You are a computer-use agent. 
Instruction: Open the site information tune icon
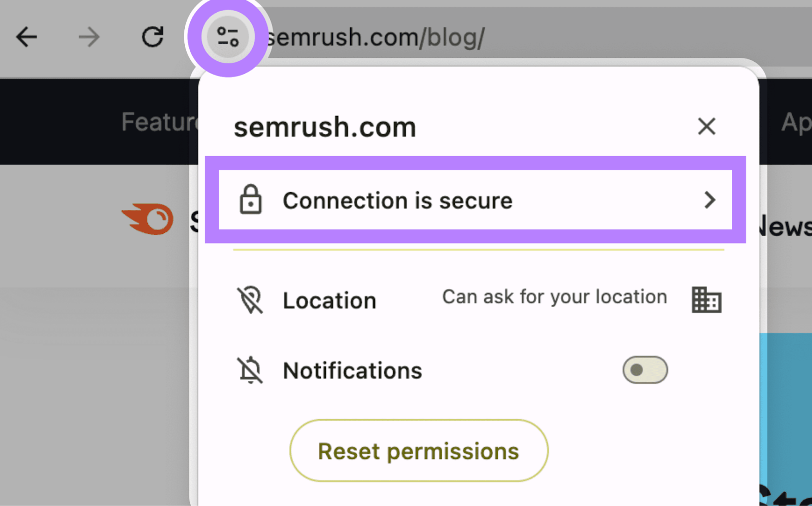pos(228,37)
